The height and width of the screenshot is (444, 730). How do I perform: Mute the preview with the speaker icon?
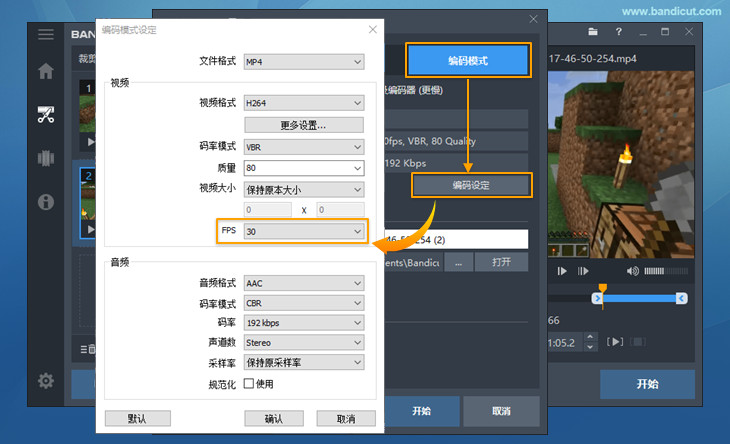point(632,271)
